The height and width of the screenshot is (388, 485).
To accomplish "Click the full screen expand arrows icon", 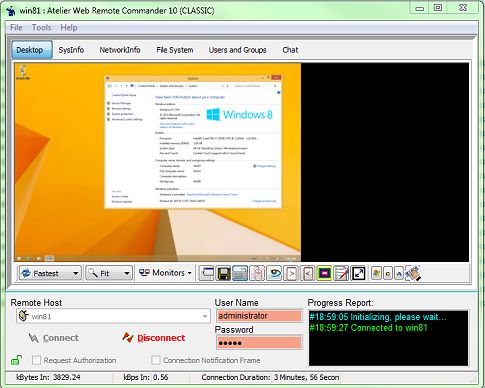I will 358,273.
